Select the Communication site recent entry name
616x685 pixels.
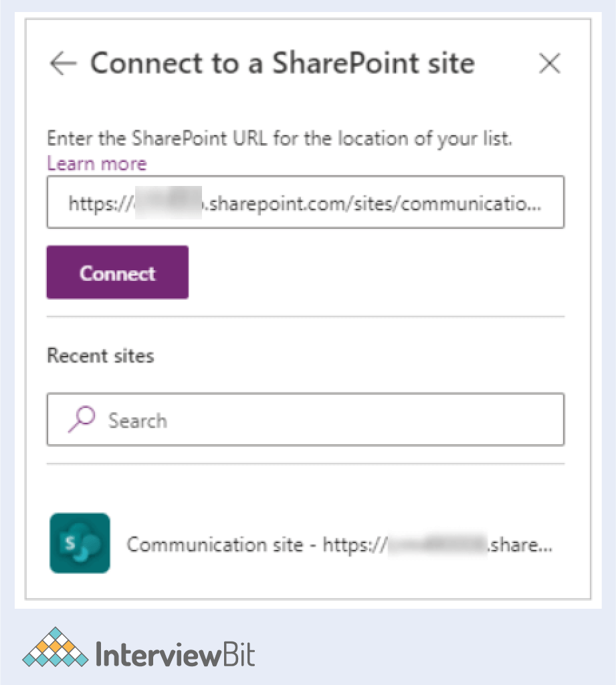tap(214, 545)
